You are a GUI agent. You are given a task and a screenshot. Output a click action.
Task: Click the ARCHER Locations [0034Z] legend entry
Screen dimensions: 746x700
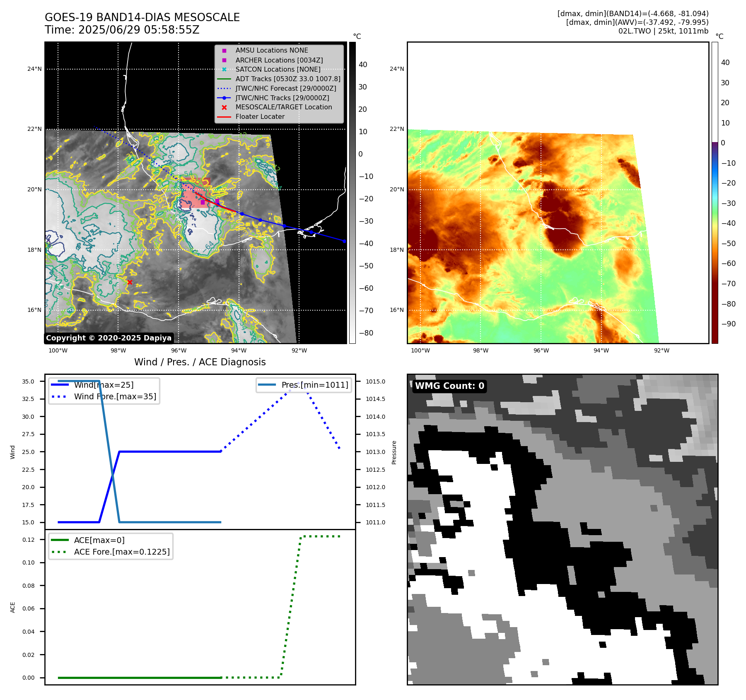[279, 60]
